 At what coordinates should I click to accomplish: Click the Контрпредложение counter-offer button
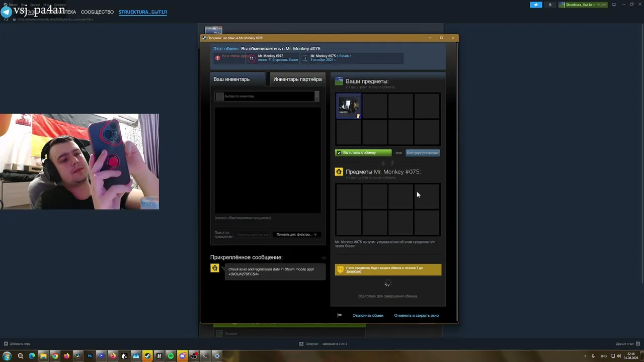point(423,153)
